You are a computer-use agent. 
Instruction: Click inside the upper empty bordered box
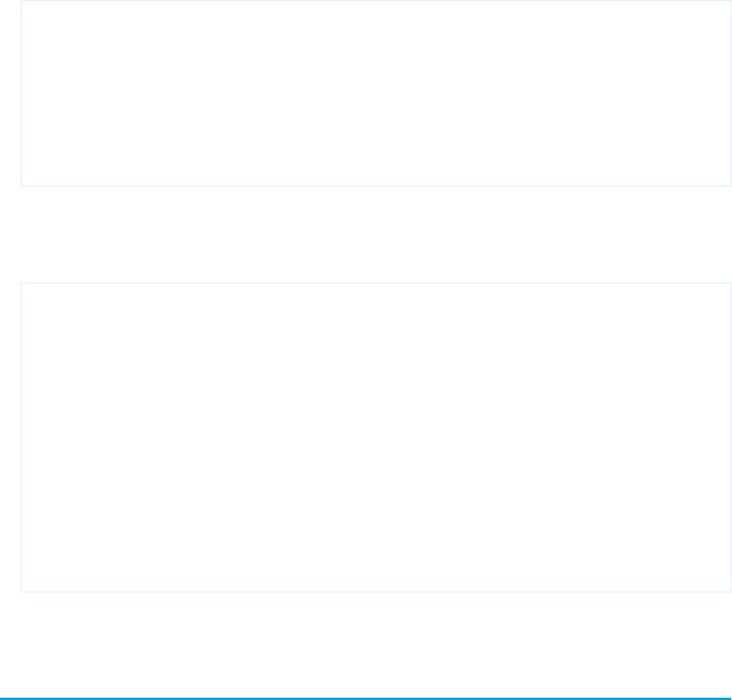pos(376,93)
